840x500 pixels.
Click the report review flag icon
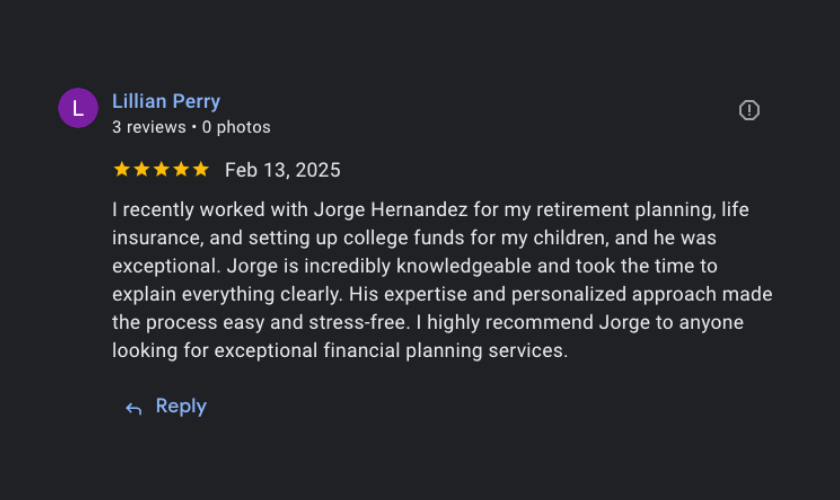click(x=749, y=110)
